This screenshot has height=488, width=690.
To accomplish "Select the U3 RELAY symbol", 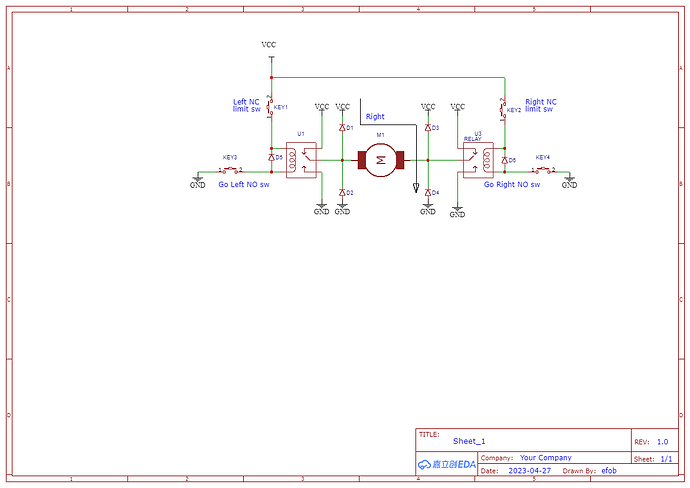I will click(478, 160).
